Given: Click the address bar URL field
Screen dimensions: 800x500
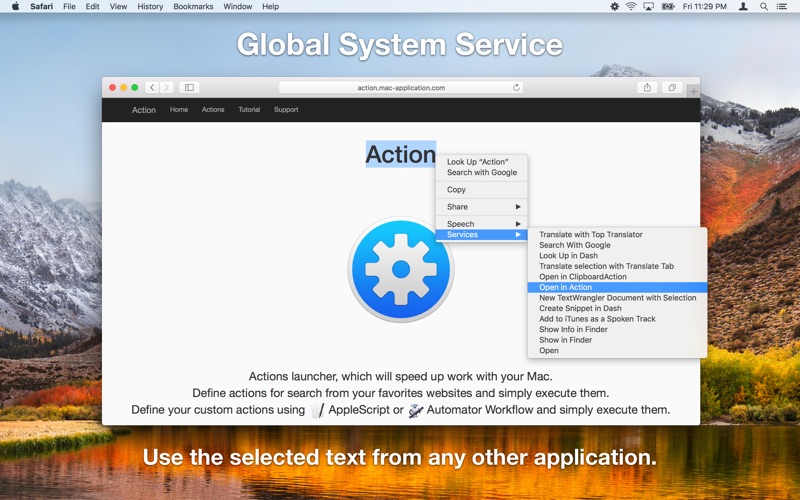Looking at the screenshot, I should point(401,88).
